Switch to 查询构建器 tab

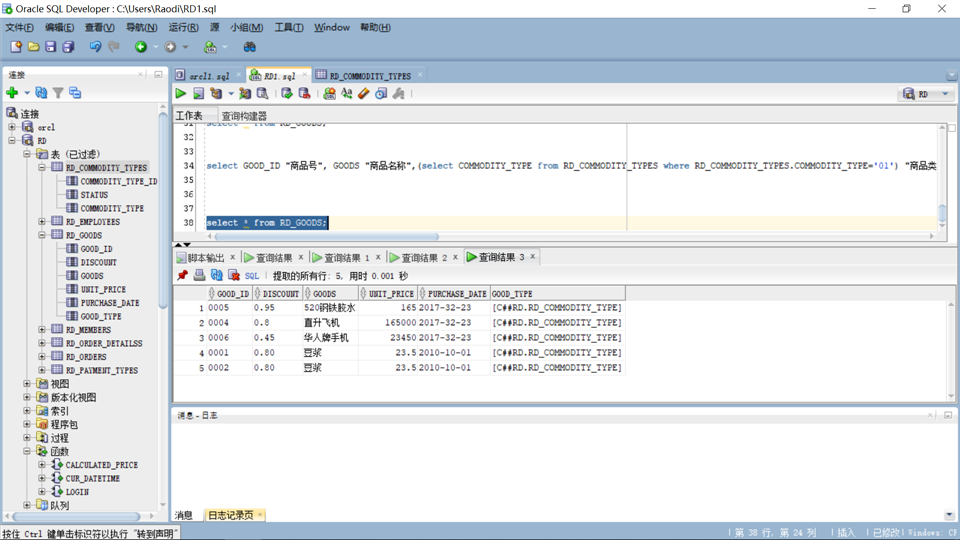(244, 116)
